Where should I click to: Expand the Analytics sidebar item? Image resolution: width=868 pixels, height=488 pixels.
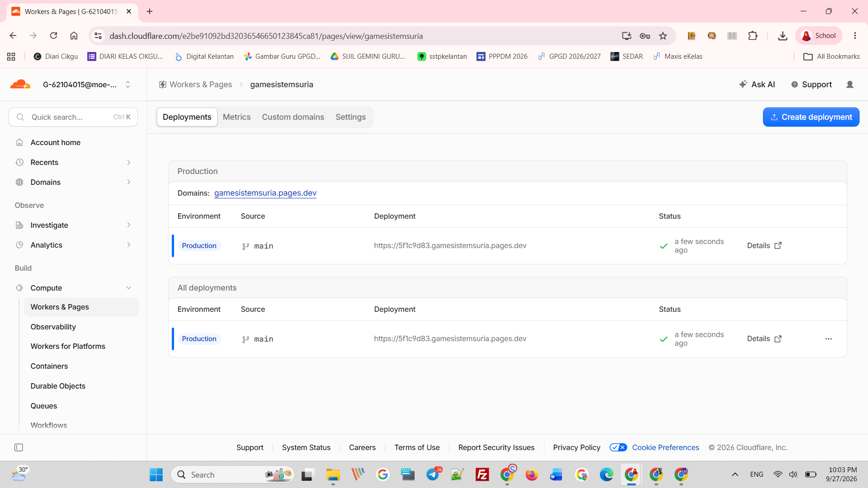pos(74,245)
